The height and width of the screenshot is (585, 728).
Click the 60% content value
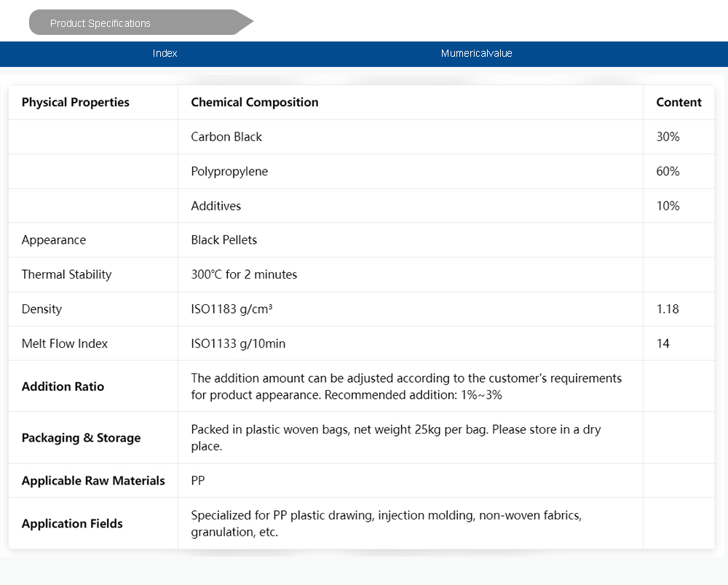click(x=668, y=172)
